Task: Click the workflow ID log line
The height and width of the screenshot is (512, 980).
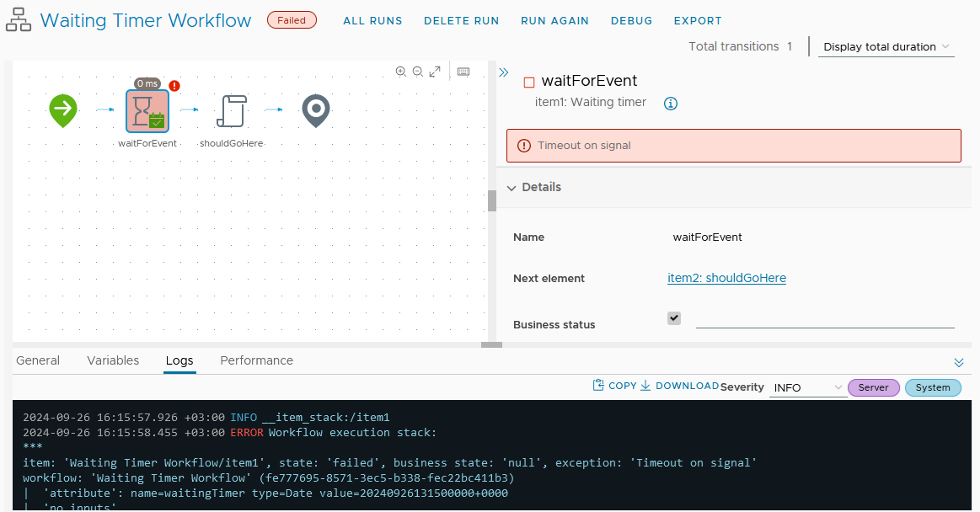Action: 268,478
